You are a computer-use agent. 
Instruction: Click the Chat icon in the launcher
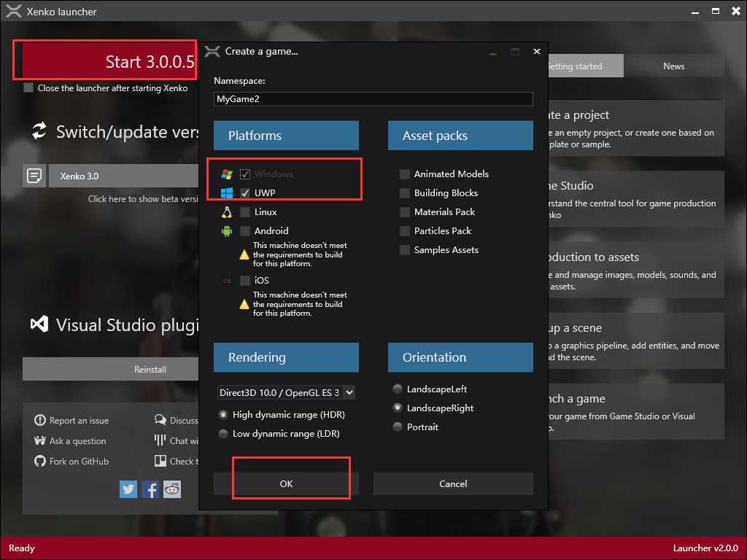click(x=160, y=440)
